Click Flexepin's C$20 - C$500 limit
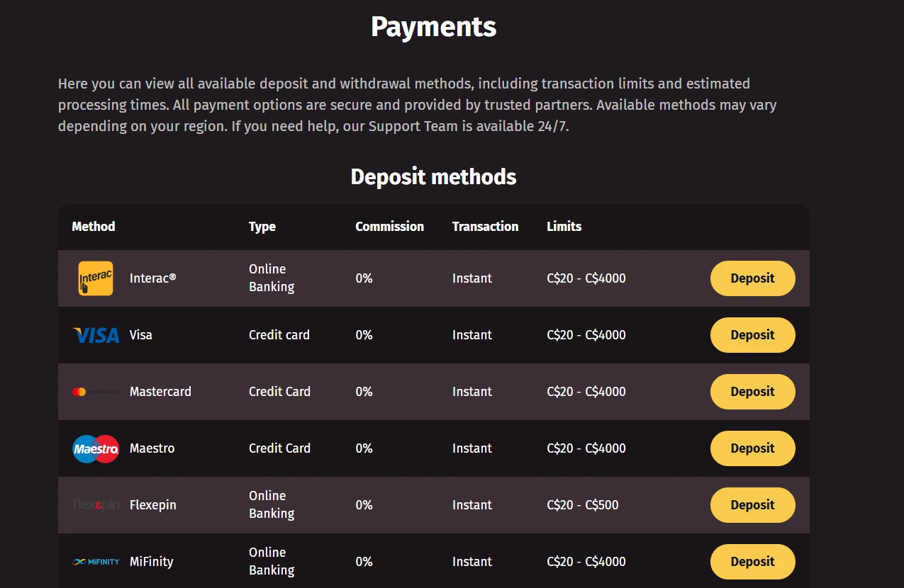Viewport: 904px width, 588px height. click(583, 505)
